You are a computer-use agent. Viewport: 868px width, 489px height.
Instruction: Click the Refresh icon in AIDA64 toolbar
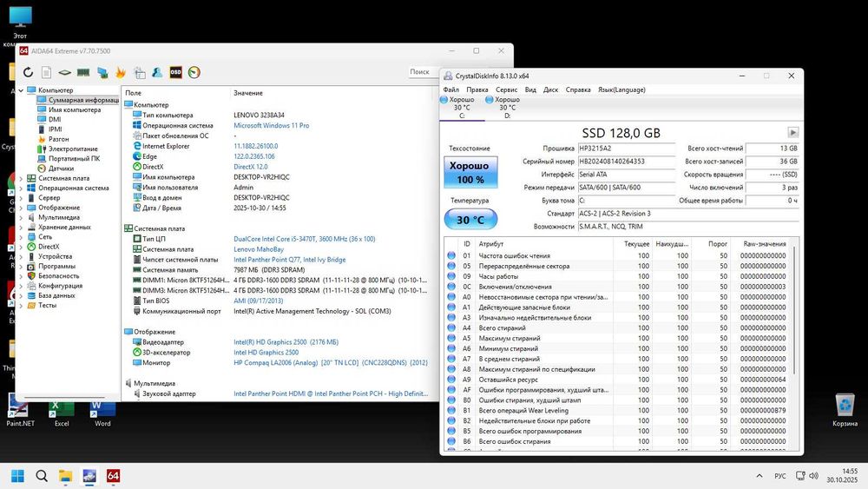pos(29,73)
